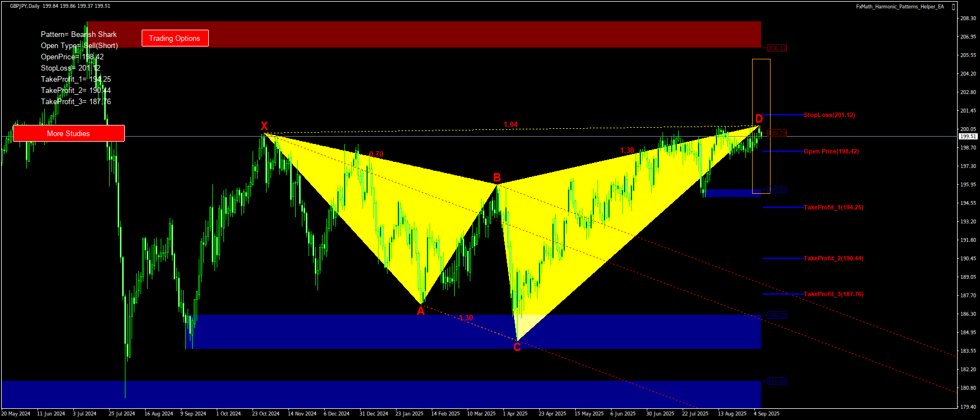Click the Open Price(198.42) level label

[x=831, y=151]
